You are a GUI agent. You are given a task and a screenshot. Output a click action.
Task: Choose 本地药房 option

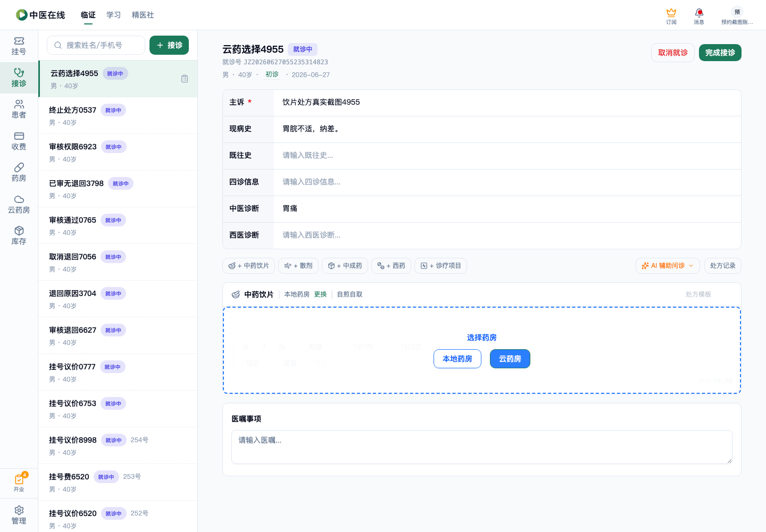tap(457, 359)
